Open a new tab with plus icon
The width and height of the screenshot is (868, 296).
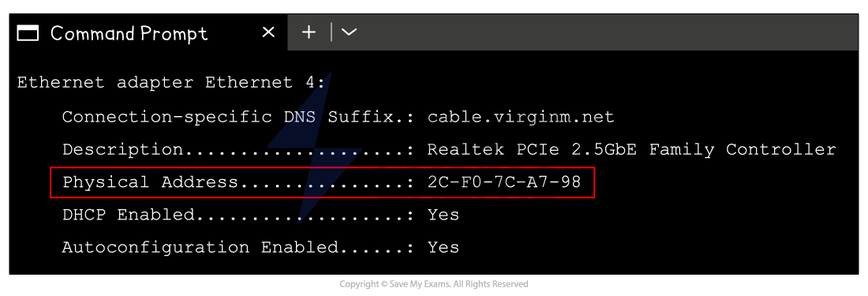(x=309, y=32)
